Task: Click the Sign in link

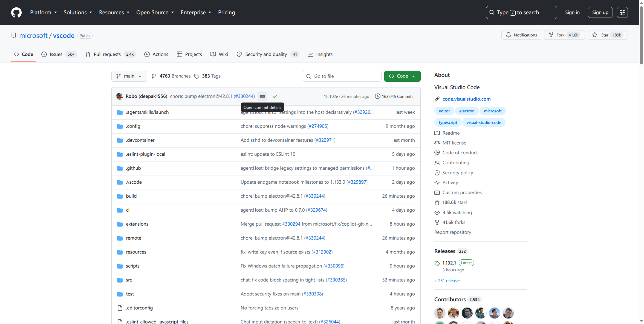Action: pos(572,12)
